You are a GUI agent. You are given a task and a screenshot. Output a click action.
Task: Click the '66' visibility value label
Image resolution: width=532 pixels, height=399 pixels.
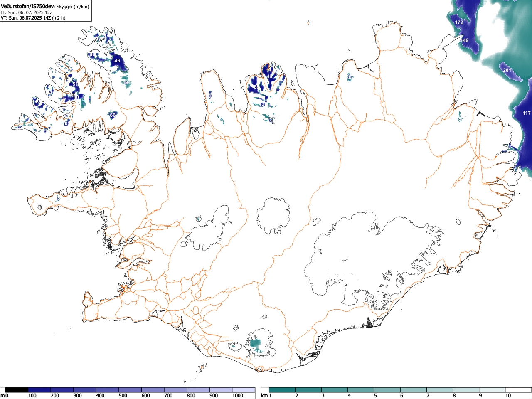point(113,115)
